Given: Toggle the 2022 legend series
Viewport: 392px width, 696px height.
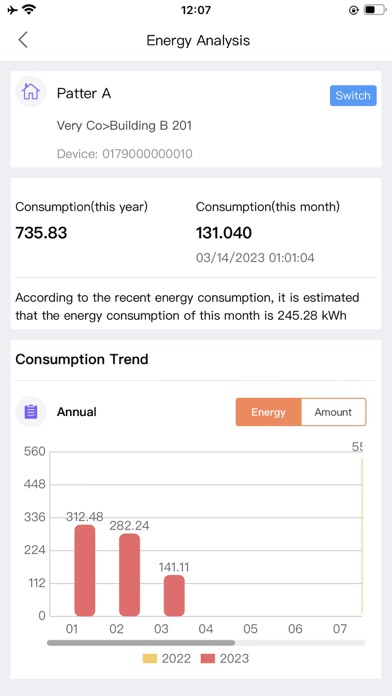Looking at the screenshot, I should click(x=166, y=658).
